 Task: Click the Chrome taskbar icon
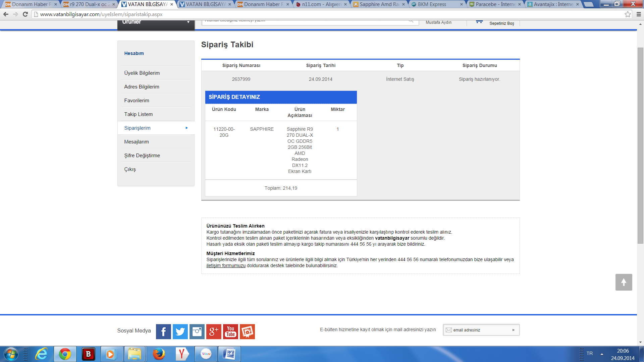coord(65,354)
